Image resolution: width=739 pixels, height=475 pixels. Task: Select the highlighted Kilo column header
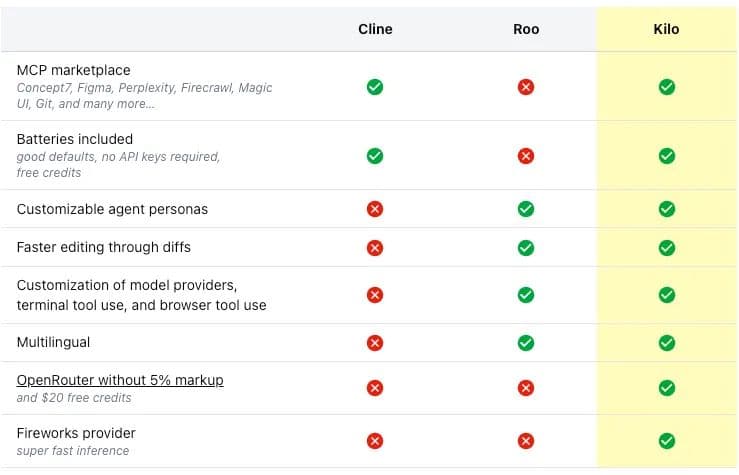[667, 29]
